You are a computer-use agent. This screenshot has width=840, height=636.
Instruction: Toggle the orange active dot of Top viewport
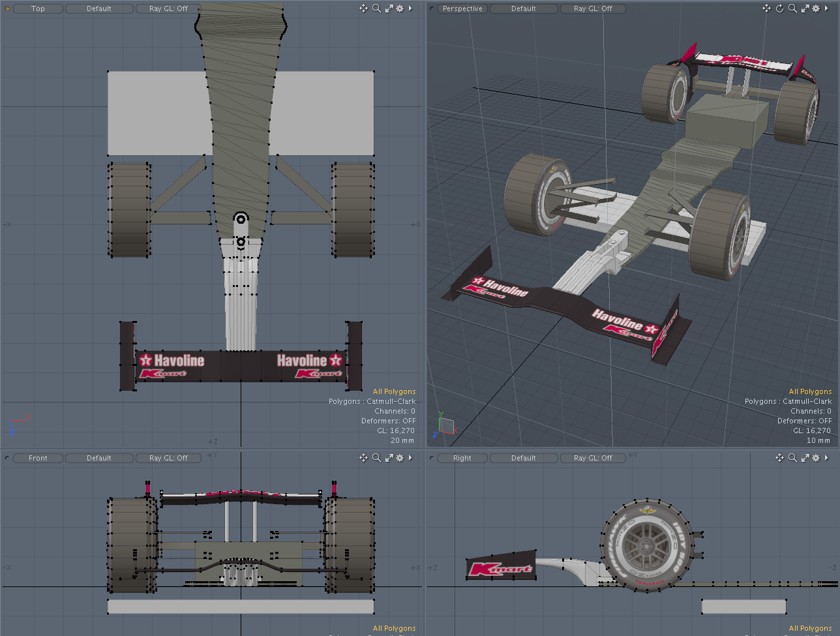[x=8, y=8]
